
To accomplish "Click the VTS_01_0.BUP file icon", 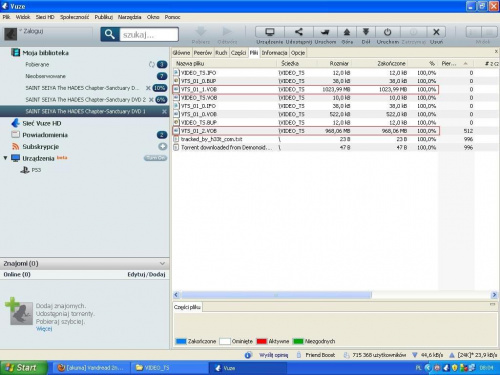I will tap(176, 81).
